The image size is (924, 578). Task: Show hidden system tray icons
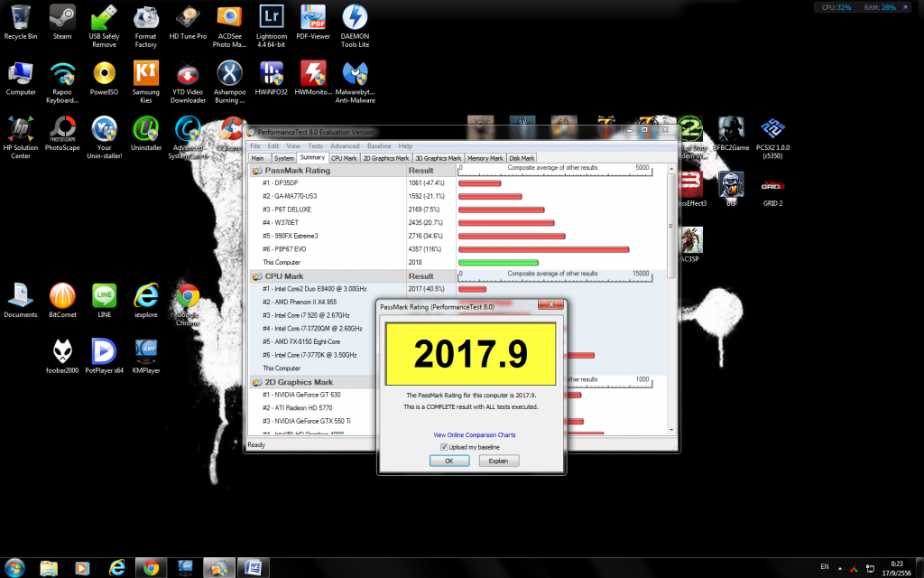click(840, 568)
